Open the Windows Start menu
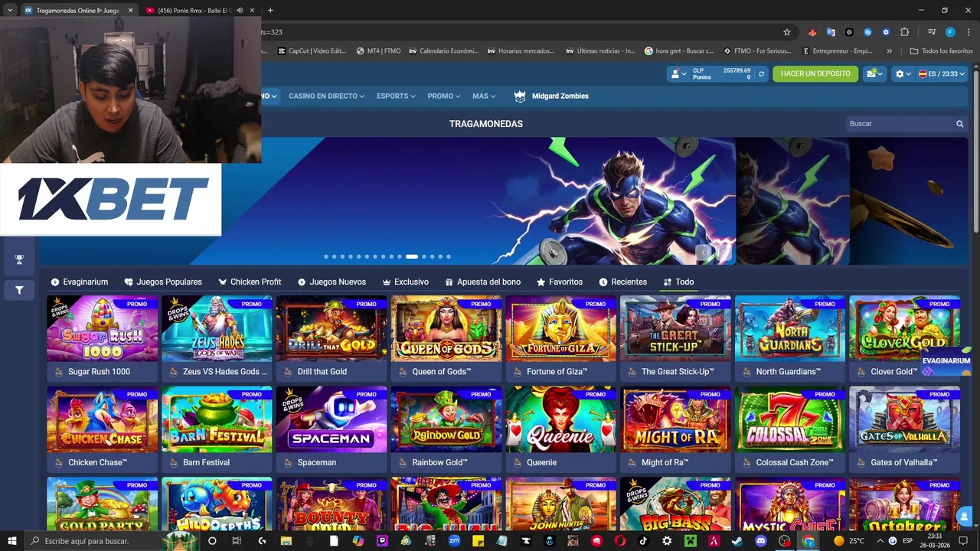The image size is (980, 551). 11,541
